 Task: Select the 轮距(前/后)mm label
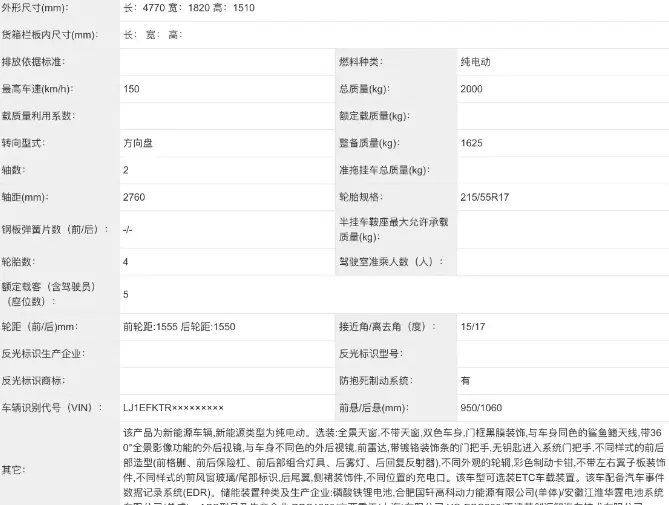tap(40, 327)
